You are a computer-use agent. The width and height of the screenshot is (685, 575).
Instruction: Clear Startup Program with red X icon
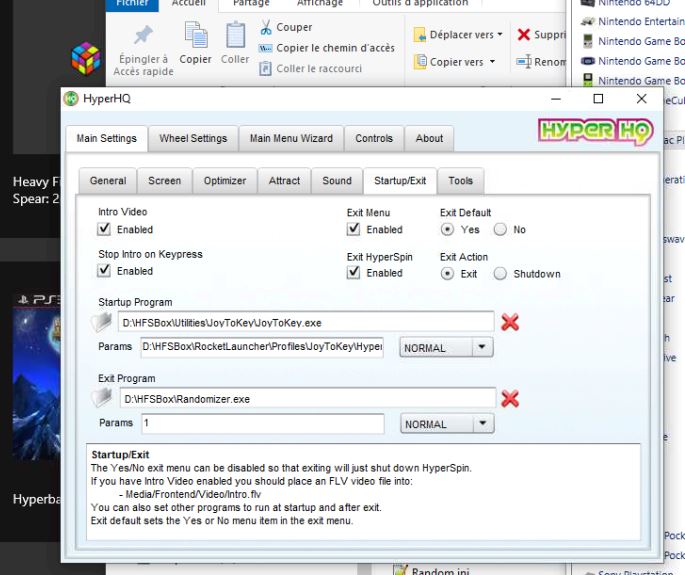pos(511,322)
